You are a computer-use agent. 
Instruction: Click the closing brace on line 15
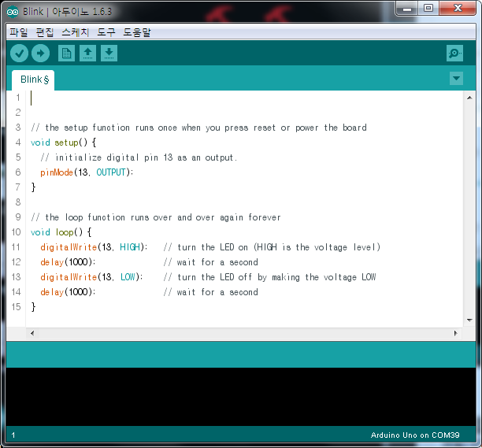click(33, 307)
